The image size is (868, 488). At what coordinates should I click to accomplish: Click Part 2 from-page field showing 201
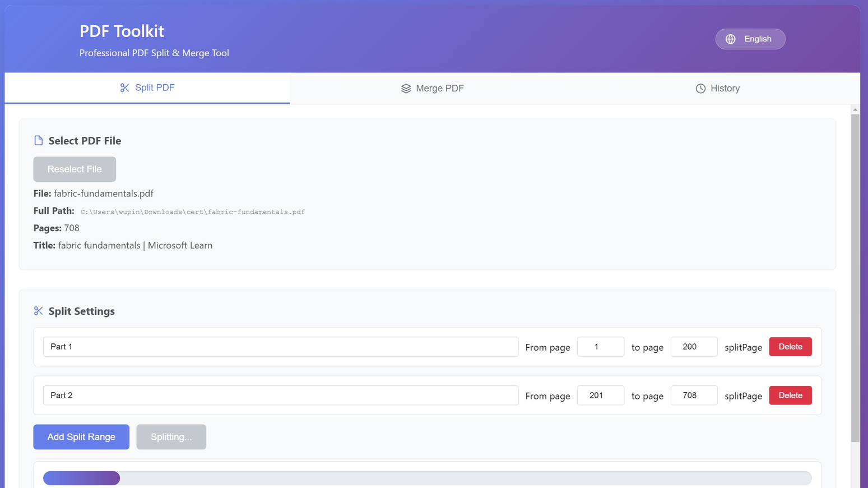coord(601,395)
